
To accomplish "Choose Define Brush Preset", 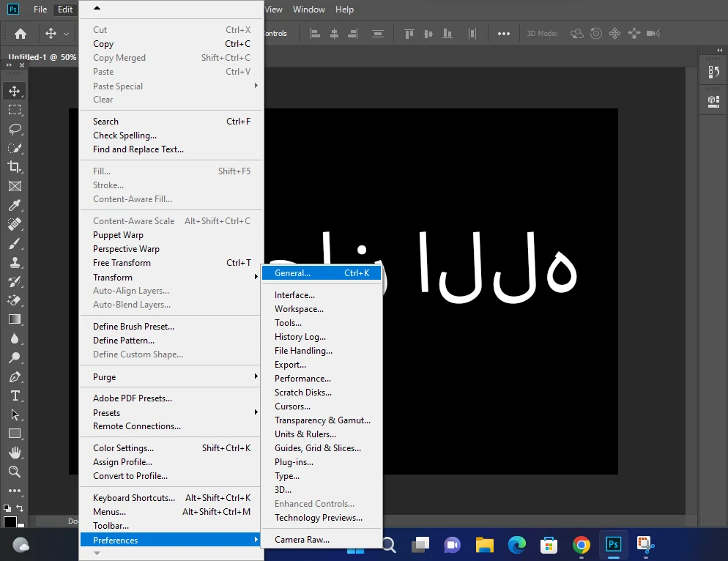I will tap(171, 327).
